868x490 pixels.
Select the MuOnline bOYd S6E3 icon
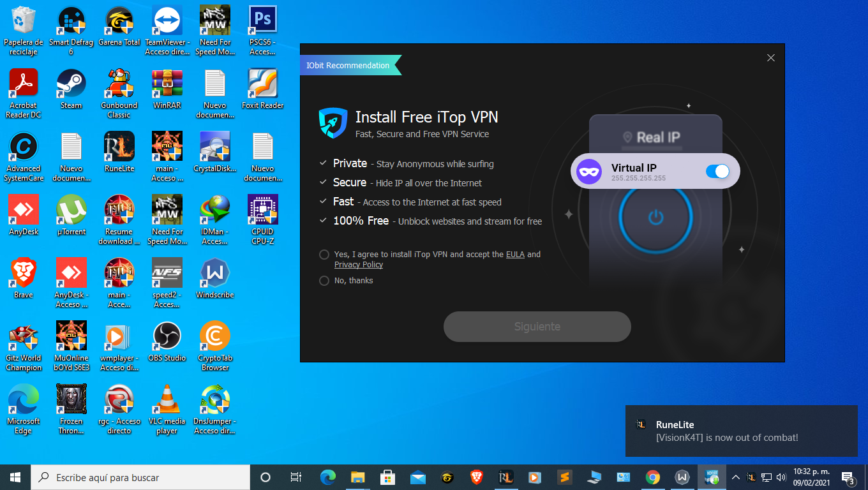(71, 346)
